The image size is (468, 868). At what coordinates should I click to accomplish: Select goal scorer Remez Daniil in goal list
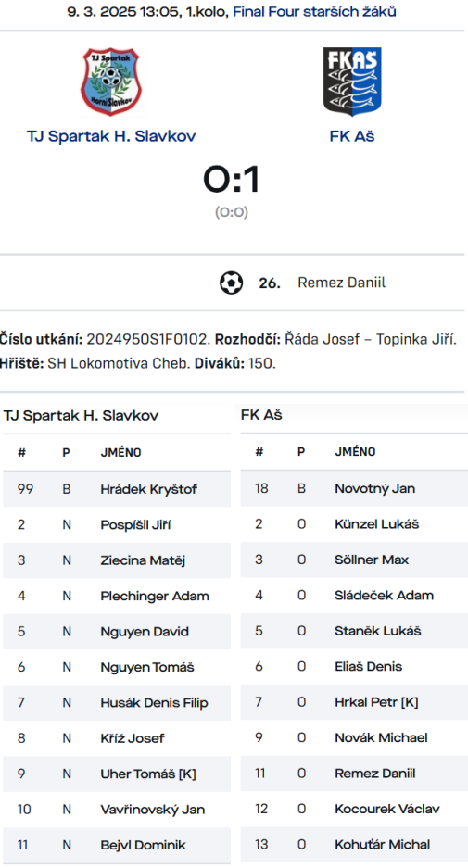coord(341,283)
